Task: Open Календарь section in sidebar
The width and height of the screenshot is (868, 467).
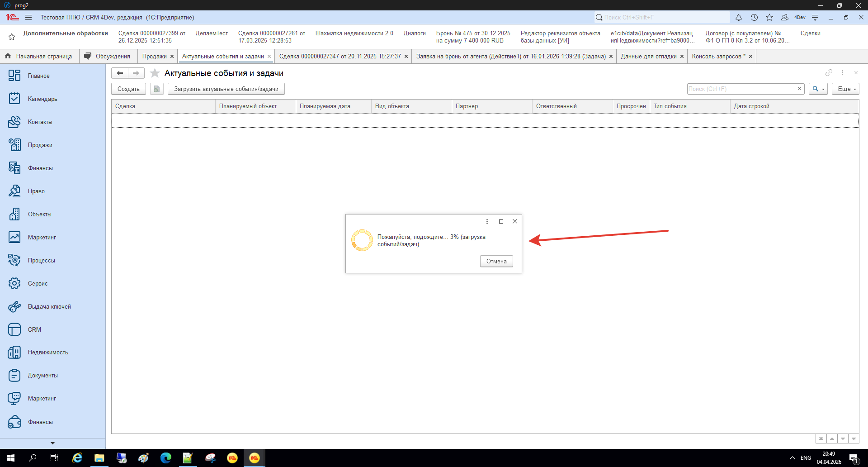Action: pos(42,99)
